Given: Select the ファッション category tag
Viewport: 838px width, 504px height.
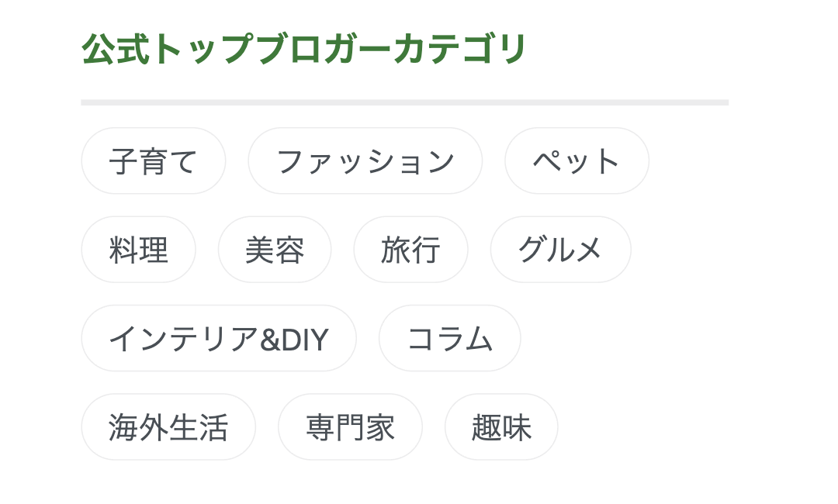Looking at the screenshot, I should coord(365,161).
